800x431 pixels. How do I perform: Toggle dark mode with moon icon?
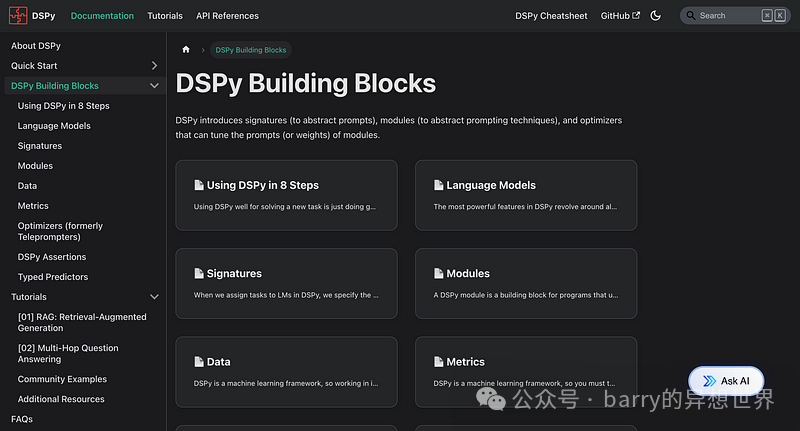tap(656, 16)
